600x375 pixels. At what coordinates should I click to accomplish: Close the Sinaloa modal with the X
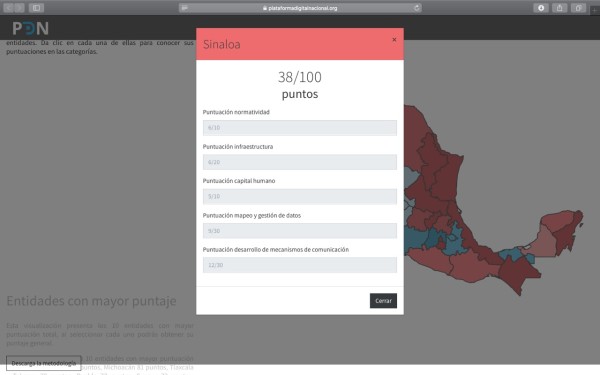click(x=394, y=40)
